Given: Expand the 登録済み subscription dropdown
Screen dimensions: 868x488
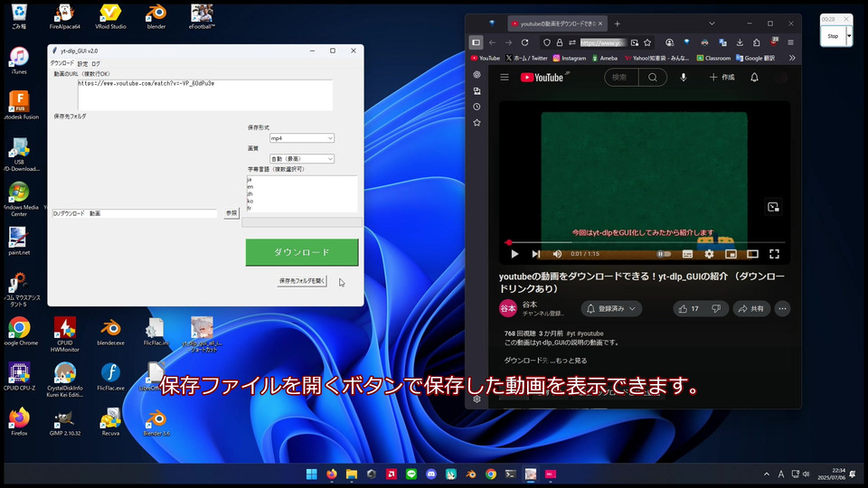Looking at the screenshot, I should pyautogui.click(x=612, y=309).
